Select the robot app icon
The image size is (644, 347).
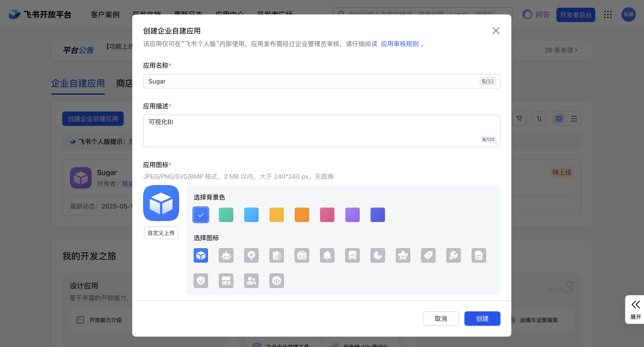[x=226, y=255]
